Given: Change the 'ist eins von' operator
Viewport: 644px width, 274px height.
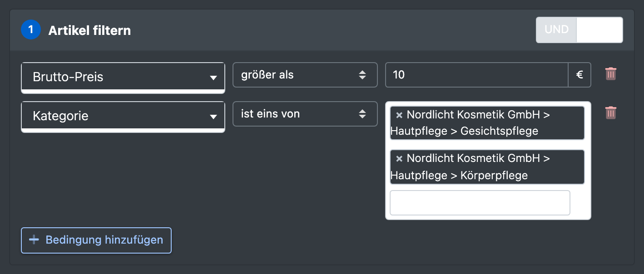Looking at the screenshot, I should (x=305, y=114).
